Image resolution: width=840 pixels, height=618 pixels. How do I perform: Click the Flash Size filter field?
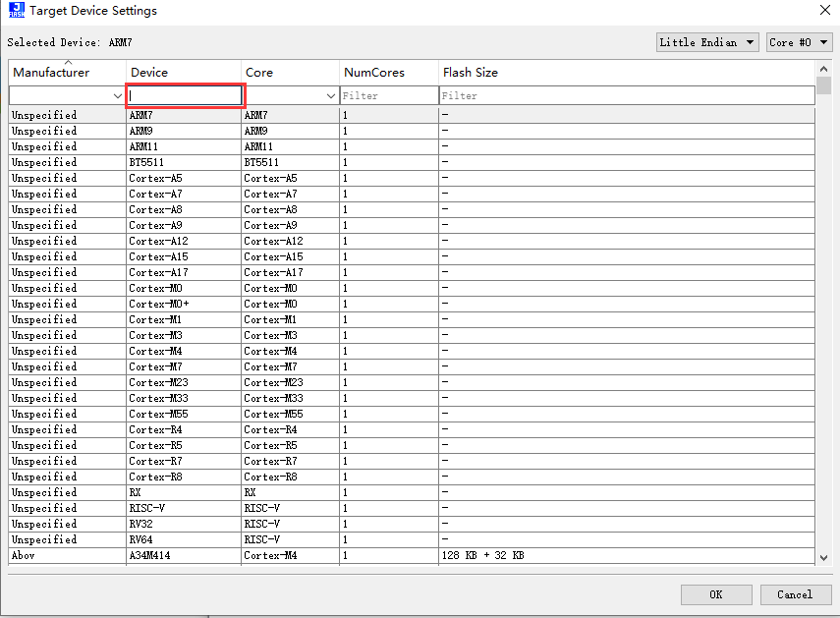[x=627, y=96]
